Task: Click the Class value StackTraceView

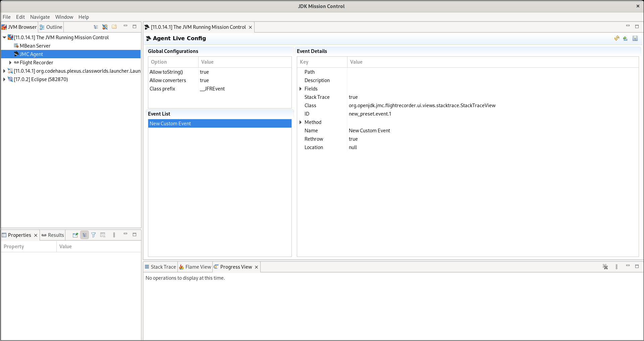Action: [x=422, y=106]
